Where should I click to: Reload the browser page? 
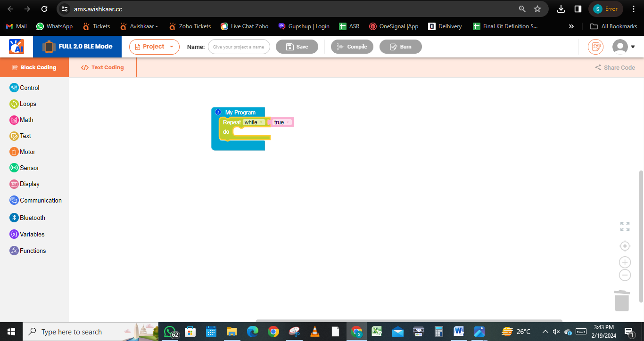[x=44, y=9]
